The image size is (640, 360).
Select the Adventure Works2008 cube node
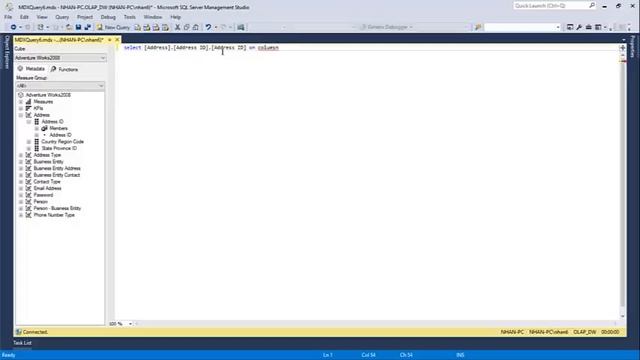pos(48,95)
